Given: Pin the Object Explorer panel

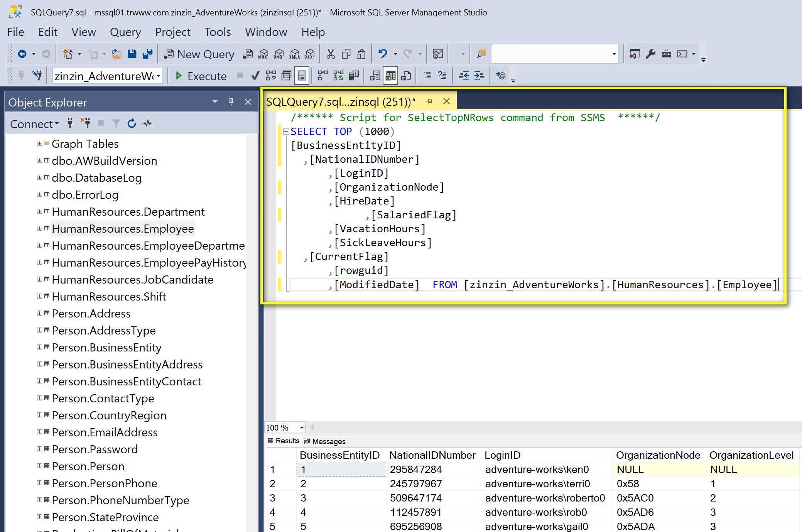Looking at the screenshot, I should (231, 102).
